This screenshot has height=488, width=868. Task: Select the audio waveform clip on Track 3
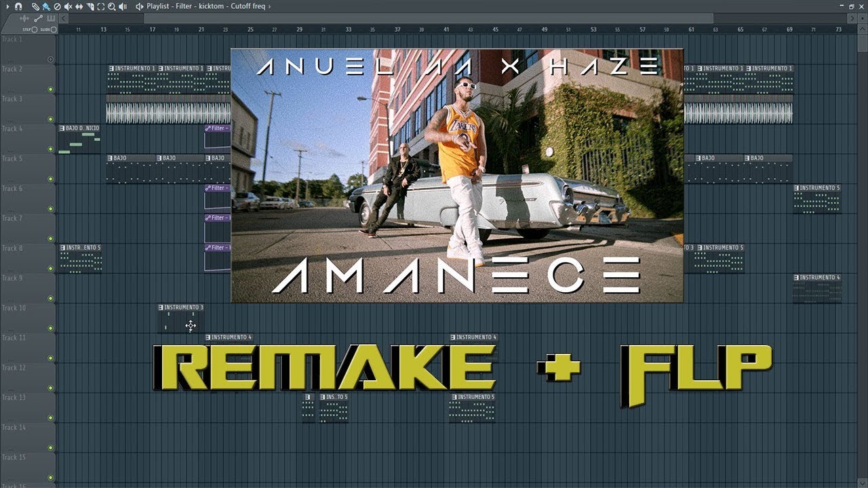[x=168, y=109]
